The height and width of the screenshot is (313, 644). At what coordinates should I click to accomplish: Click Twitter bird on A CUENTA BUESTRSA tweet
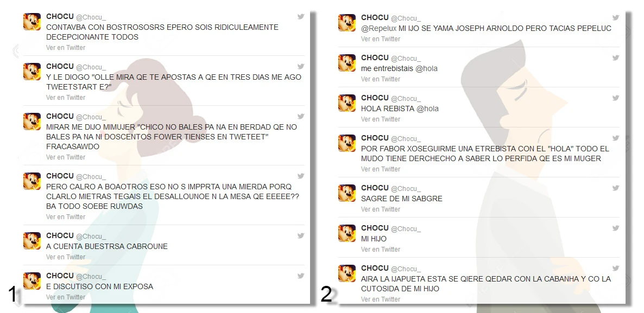[301, 235]
